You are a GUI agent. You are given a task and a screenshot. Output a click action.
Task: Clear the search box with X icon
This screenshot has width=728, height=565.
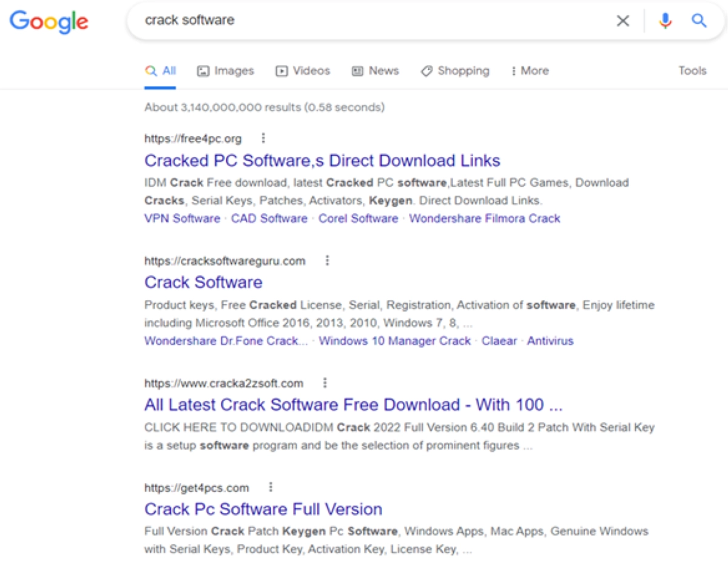coord(622,21)
